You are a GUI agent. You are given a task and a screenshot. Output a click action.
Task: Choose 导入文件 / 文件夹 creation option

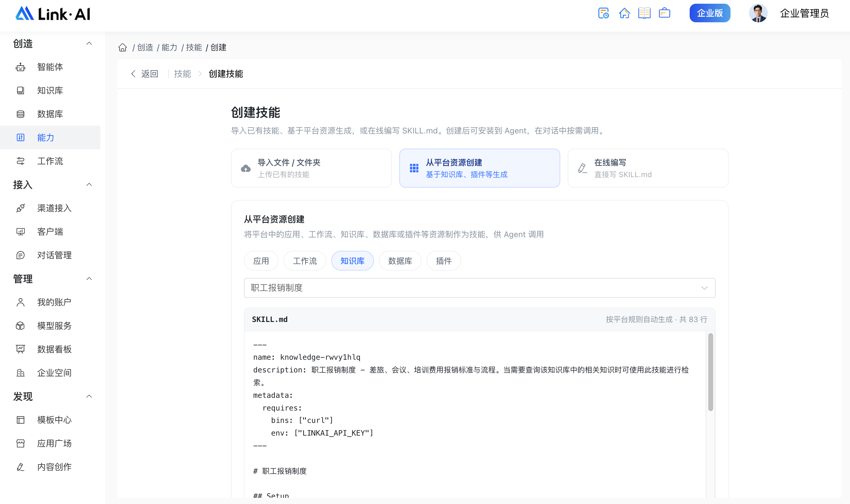(311, 168)
